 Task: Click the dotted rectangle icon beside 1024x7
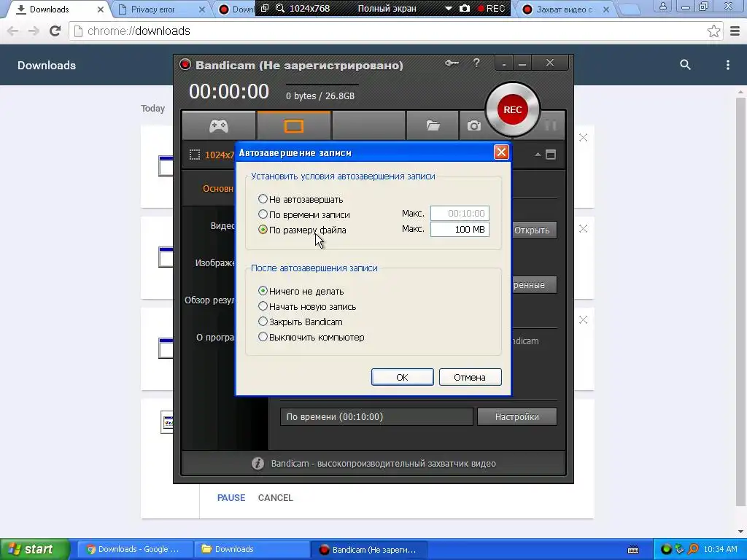[194, 155]
